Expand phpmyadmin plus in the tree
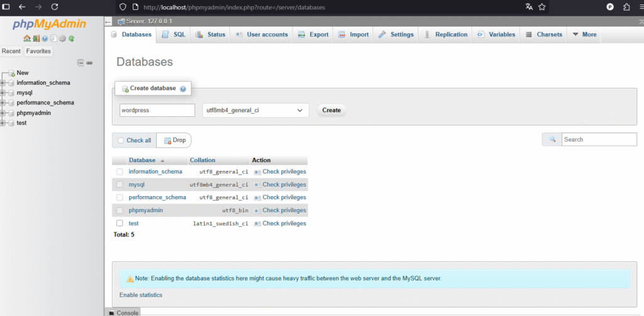The width and height of the screenshot is (644, 316). coord(3,113)
